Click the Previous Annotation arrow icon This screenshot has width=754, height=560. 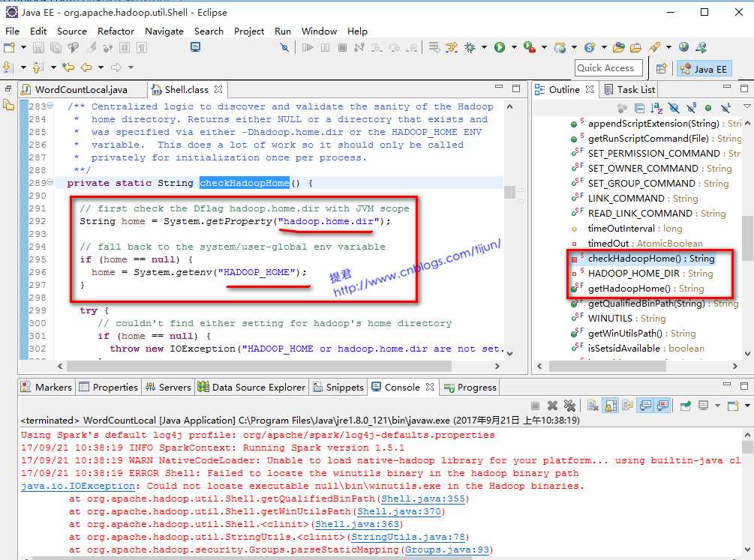(x=38, y=67)
